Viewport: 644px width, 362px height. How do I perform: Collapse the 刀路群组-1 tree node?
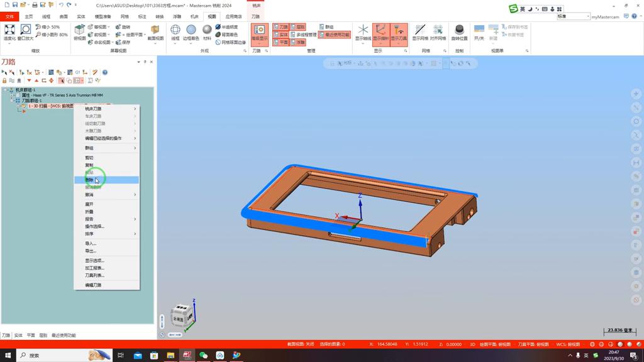click(x=12, y=101)
